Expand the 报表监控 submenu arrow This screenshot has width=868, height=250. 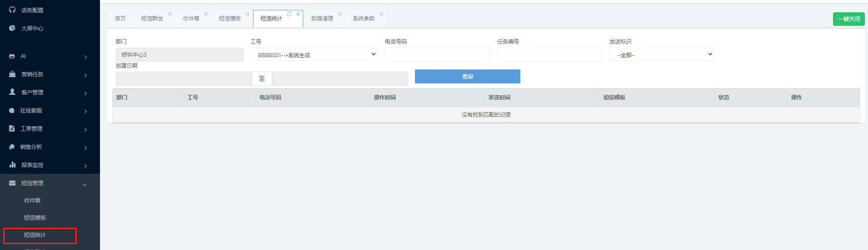[x=85, y=166]
